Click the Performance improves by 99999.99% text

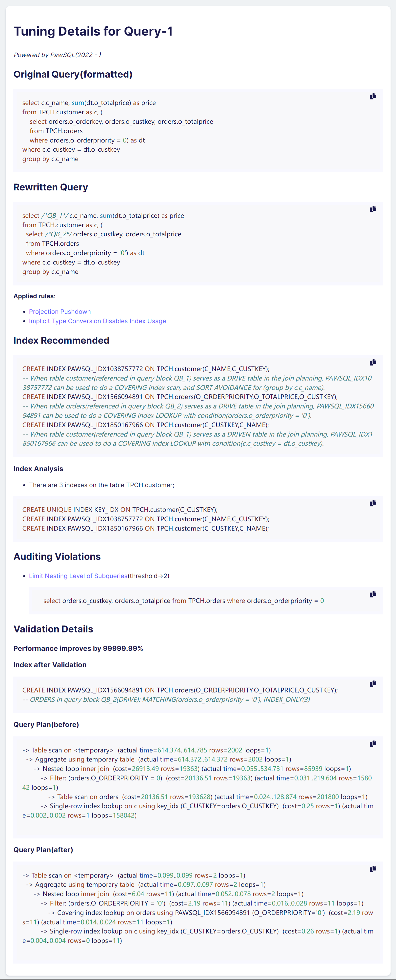[x=78, y=648]
